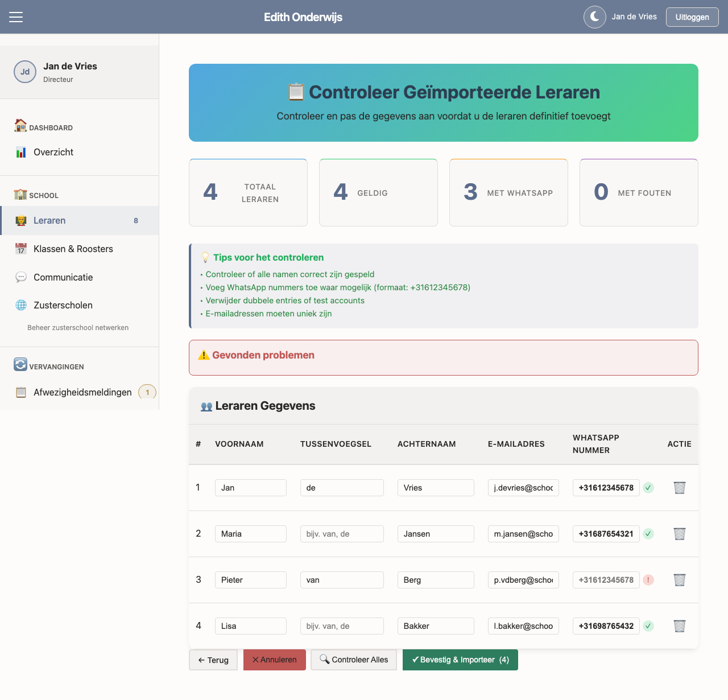Edit email field l.bakker
Image resolution: width=728 pixels, height=700 pixels.
(523, 626)
